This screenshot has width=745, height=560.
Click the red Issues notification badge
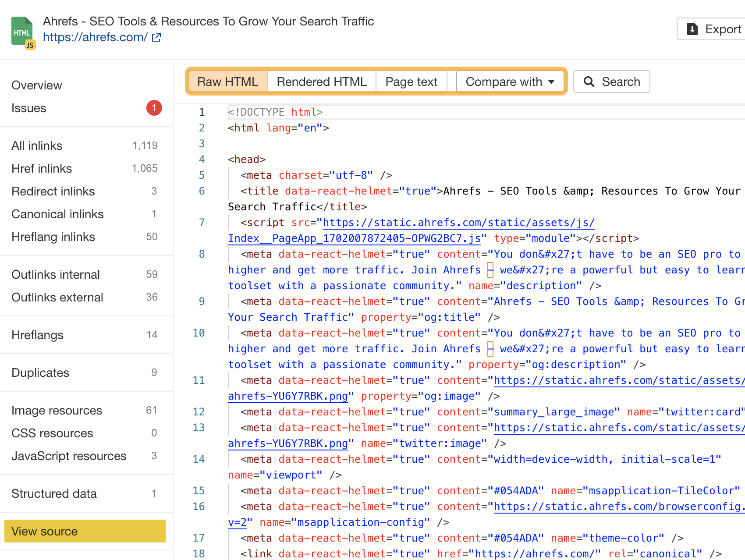click(154, 108)
